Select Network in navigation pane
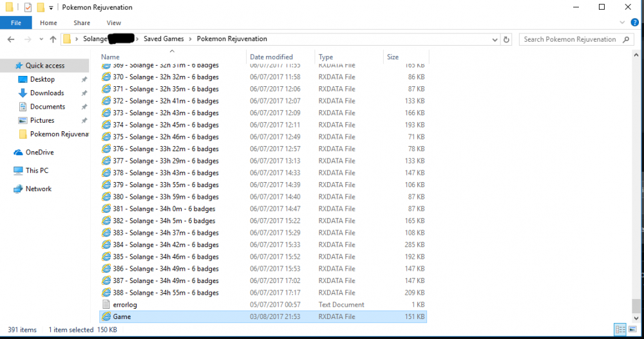 38,188
